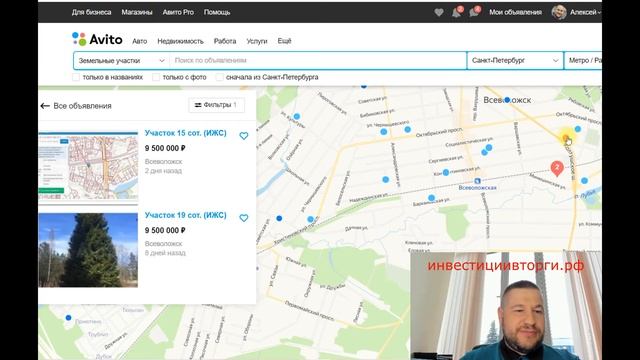640x360 pixels.
Task: Click the highlighted yellow map marker under the cursor
Action: point(566,137)
